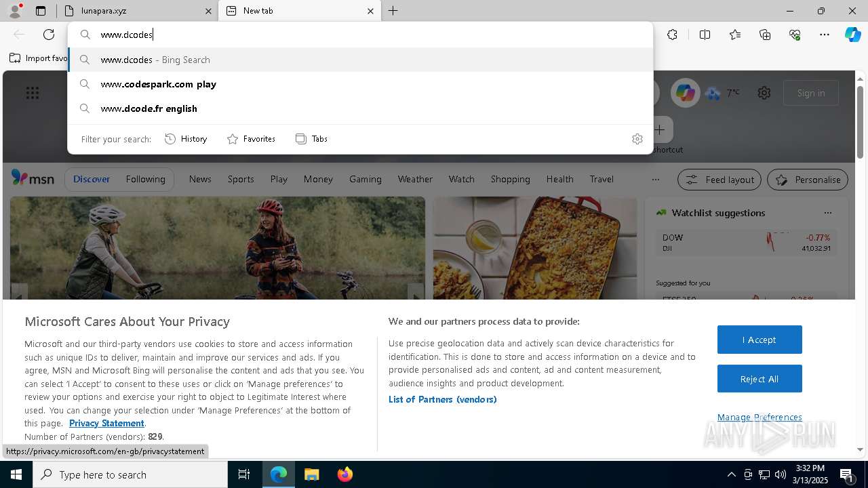Viewport: 868px width, 488px height.
Task: Open tab actions menu icon
Action: pos(41,11)
